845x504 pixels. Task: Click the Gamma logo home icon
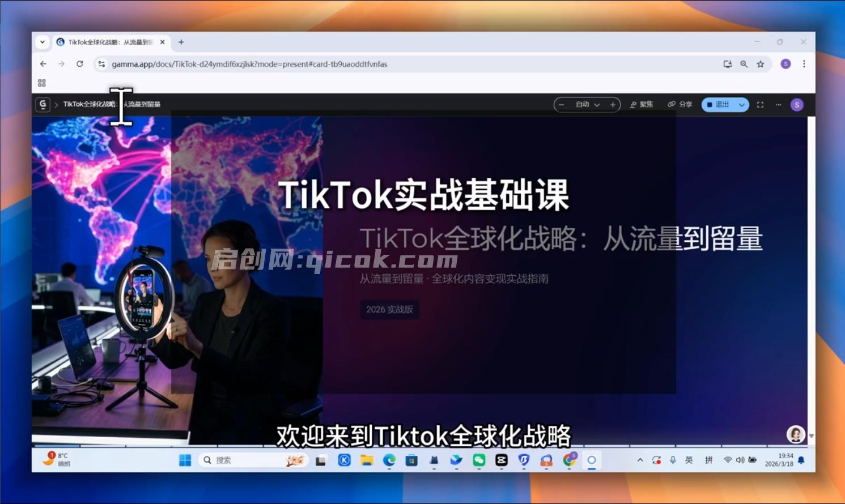pos(43,104)
